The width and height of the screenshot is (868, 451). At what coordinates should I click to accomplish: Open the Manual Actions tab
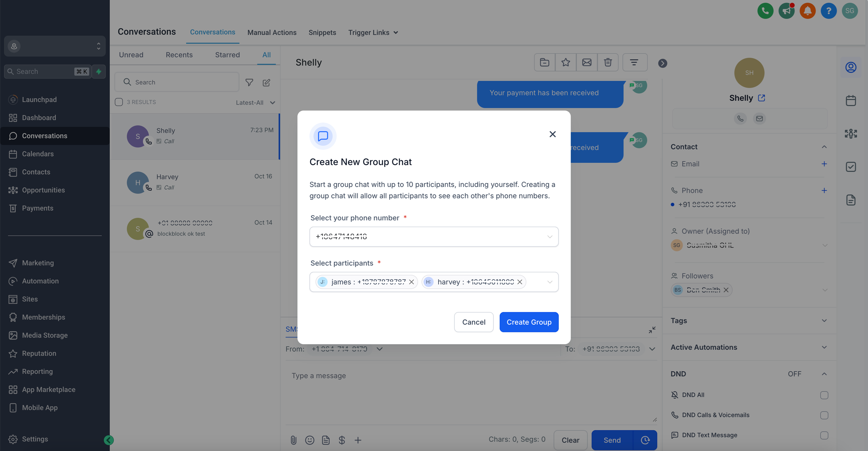point(272,33)
